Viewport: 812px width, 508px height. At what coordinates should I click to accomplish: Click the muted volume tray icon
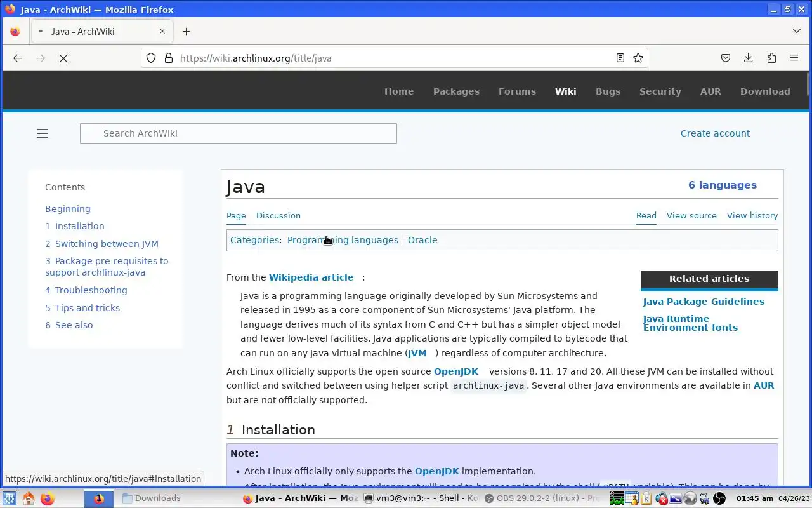point(662,498)
